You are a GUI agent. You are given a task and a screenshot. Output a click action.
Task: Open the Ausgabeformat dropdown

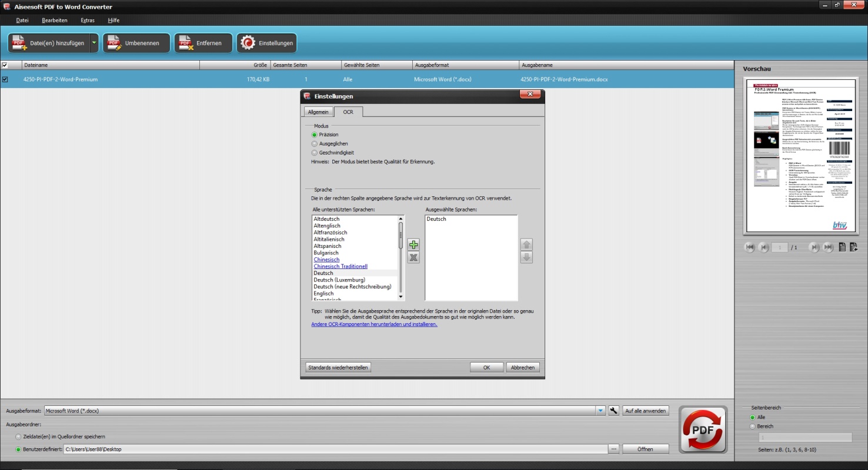coord(600,411)
